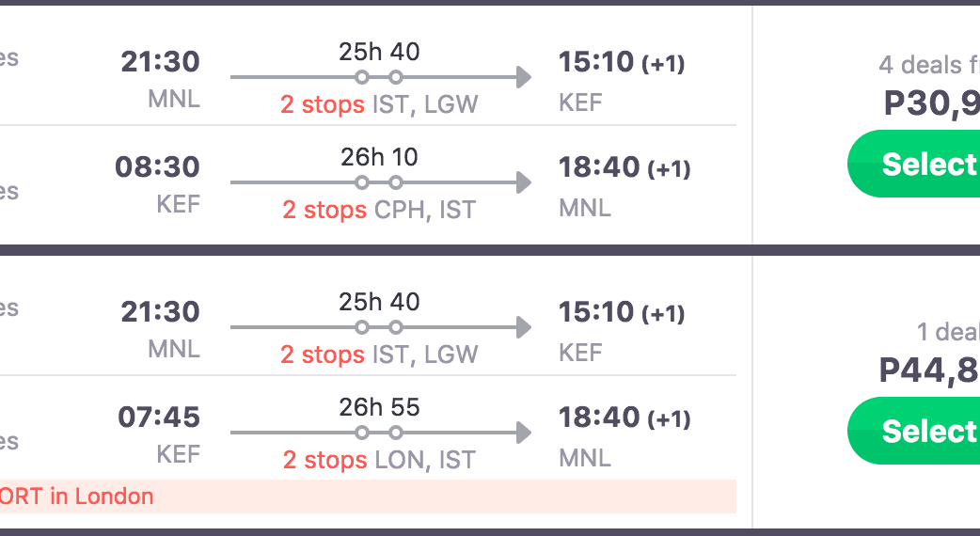Click the 26h 55 duration label
Image resolution: width=980 pixels, height=536 pixels.
coord(379,407)
